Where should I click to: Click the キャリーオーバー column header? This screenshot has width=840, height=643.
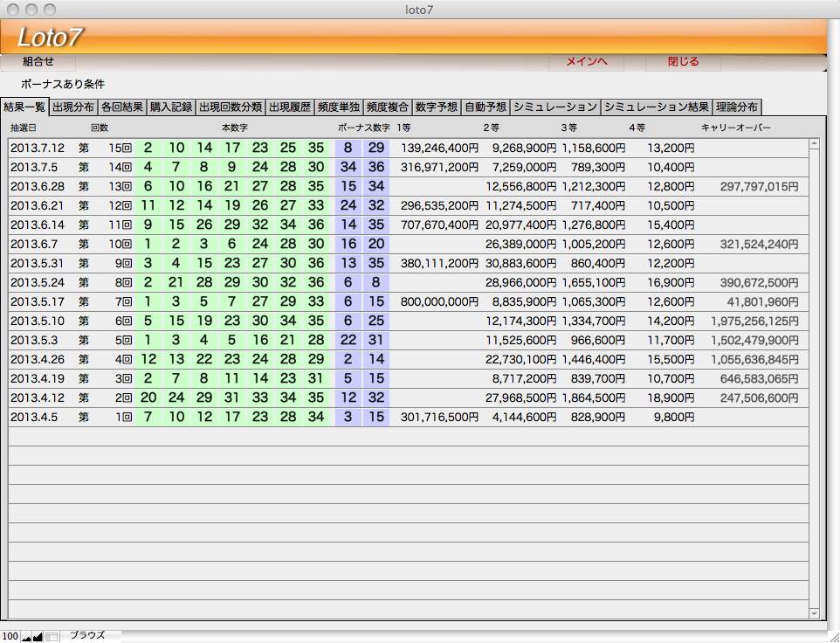[736, 128]
